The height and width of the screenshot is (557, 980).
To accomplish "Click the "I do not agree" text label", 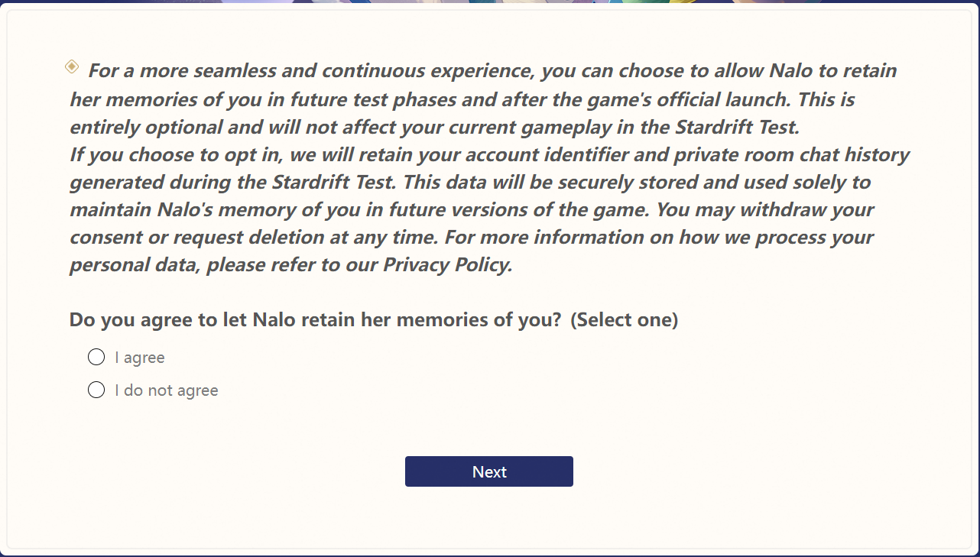I will pos(167,390).
